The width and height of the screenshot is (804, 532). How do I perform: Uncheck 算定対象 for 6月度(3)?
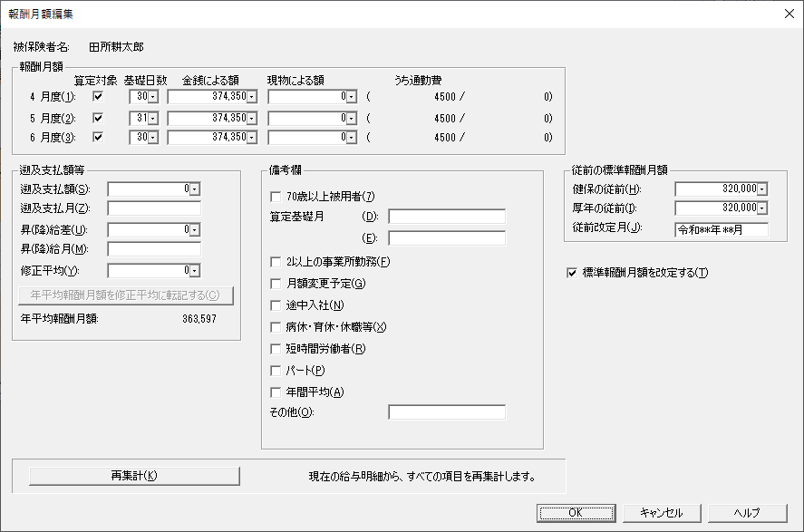98,138
